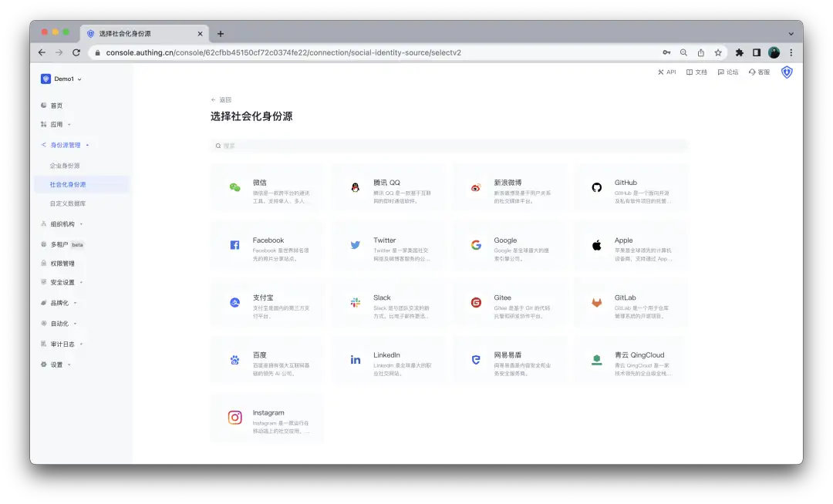
Task: Click the Baidu paw icon
Action: coord(234,360)
